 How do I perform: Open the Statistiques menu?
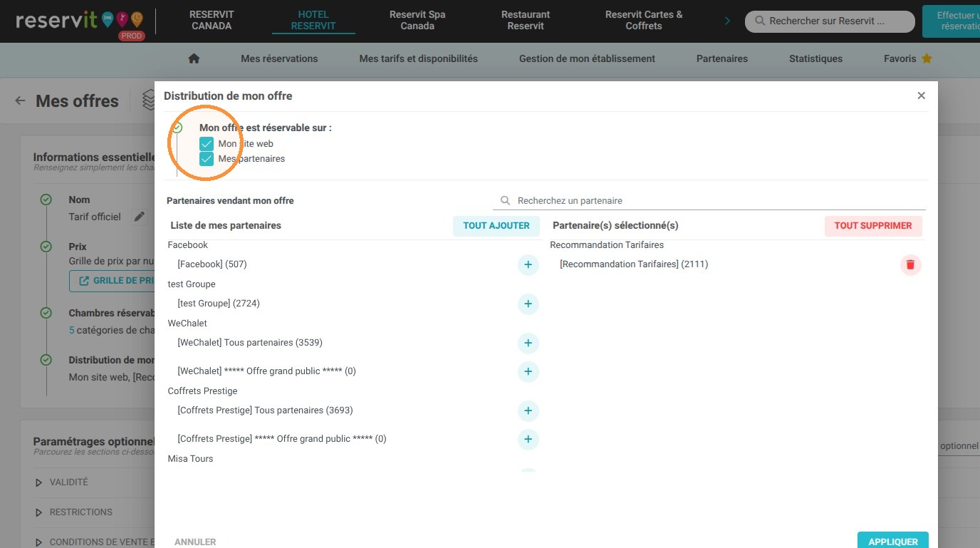click(x=815, y=58)
